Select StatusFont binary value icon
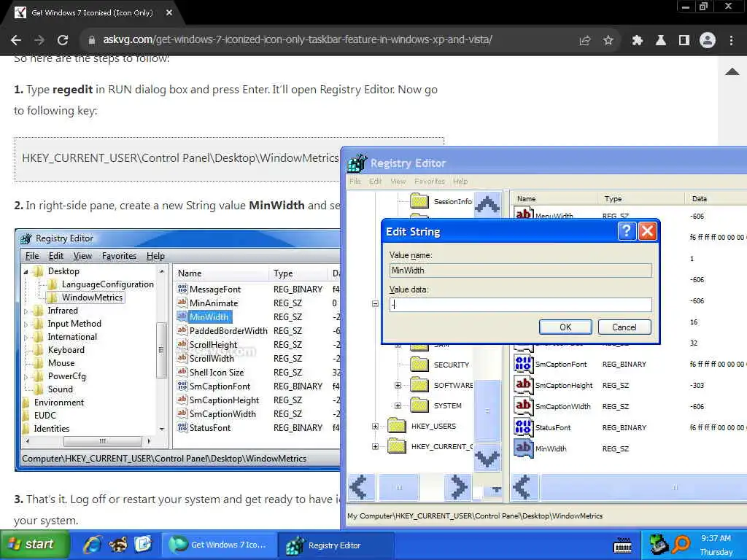The width and height of the screenshot is (747, 560). [523, 427]
